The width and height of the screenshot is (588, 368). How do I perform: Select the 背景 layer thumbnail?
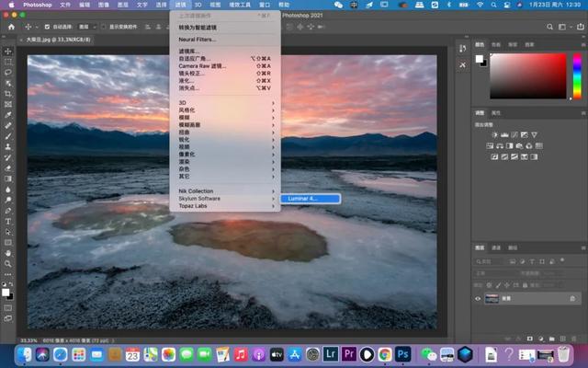tap(491, 298)
